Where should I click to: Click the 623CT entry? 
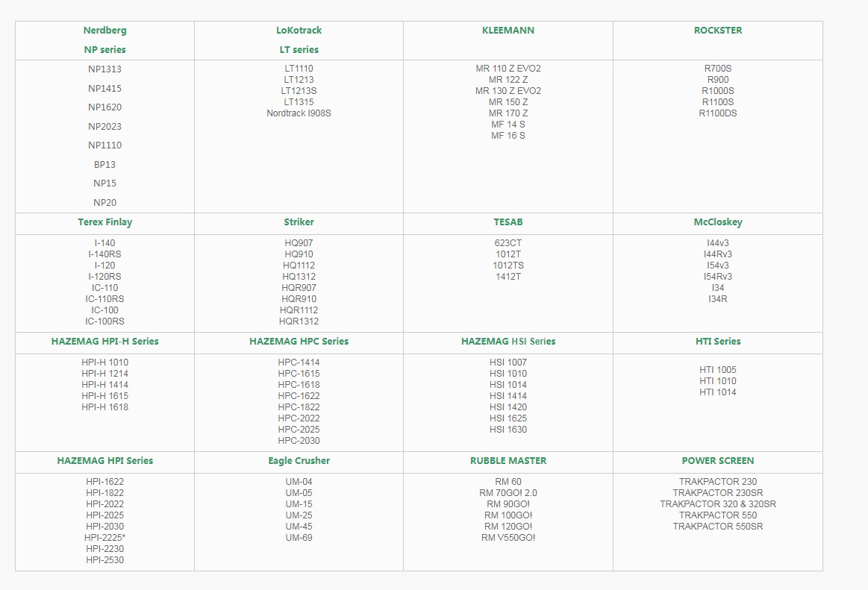tap(508, 243)
